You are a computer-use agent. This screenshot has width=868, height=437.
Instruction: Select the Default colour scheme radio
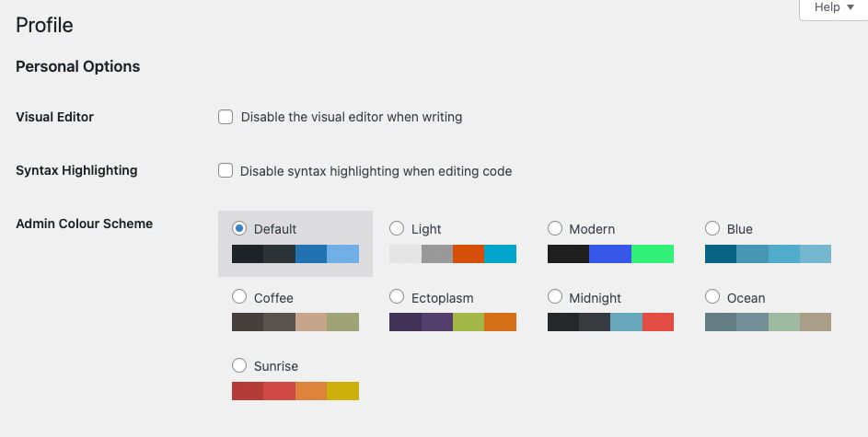click(239, 228)
